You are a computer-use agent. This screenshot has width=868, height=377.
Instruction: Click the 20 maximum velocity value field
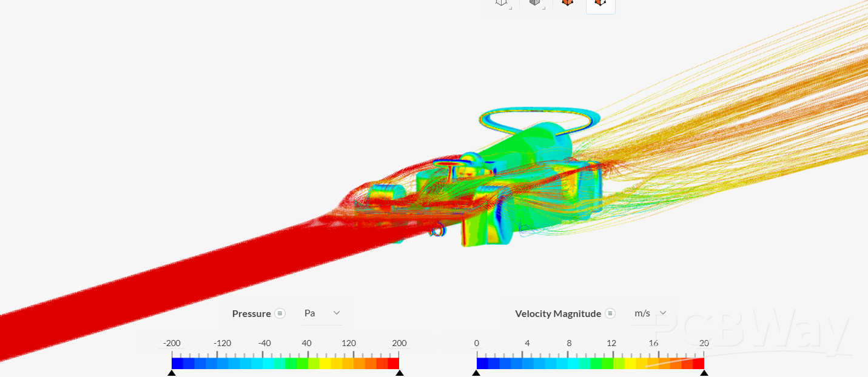[x=704, y=343]
